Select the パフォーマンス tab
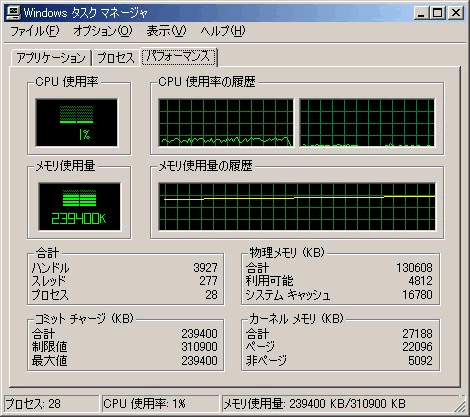The height and width of the screenshot is (417, 470). (x=179, y=57)
